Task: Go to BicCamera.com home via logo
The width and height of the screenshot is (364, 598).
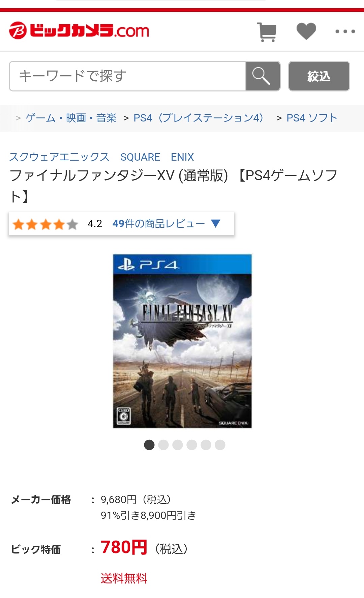Action: 79,30
